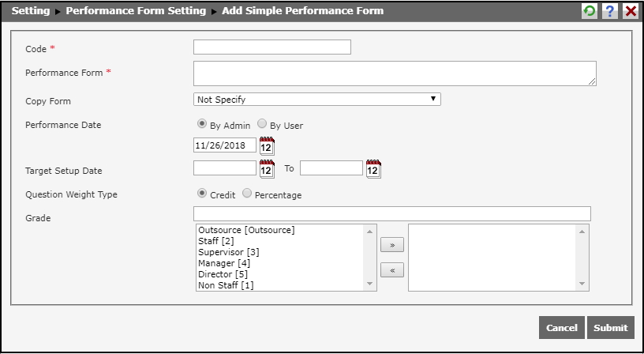Choose Credit as question weight type
Viewport: 644px width, 354px height.
(x=202, y=194)
